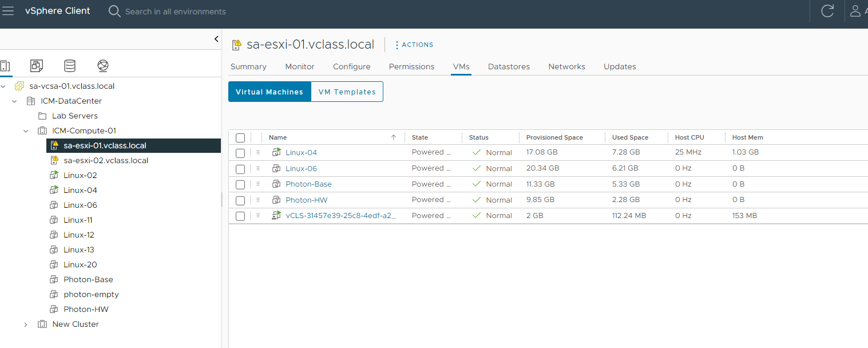Collapse the ICM-DataCenter tree node
Screen dimensions: 868x348
(x=15, y=101)
